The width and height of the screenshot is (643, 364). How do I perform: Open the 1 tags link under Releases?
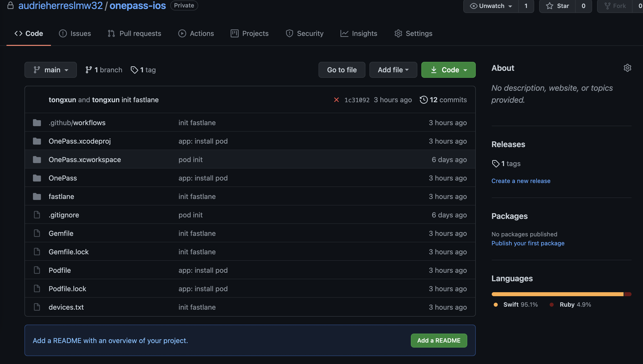[506, 164]
